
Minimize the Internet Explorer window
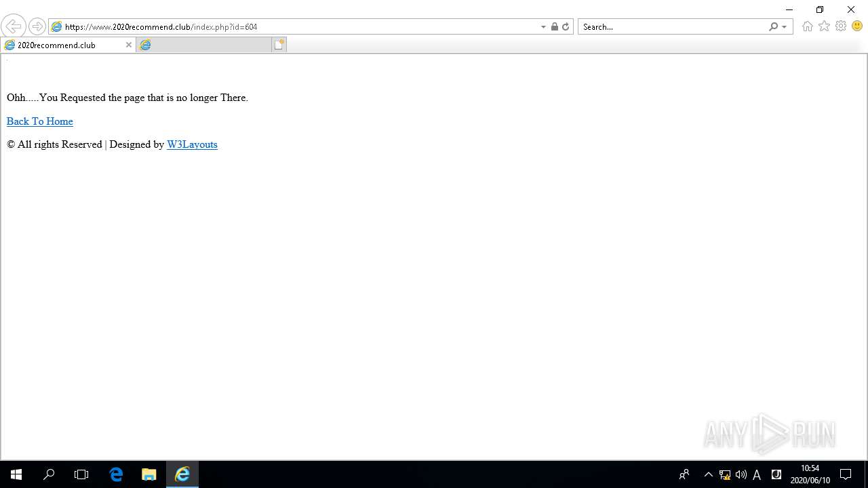pos(789,9)
